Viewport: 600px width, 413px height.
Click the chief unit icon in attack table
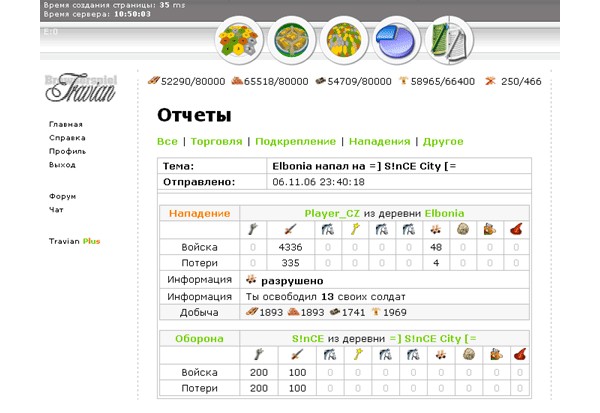pyautogui.click(x=489, y=230)
